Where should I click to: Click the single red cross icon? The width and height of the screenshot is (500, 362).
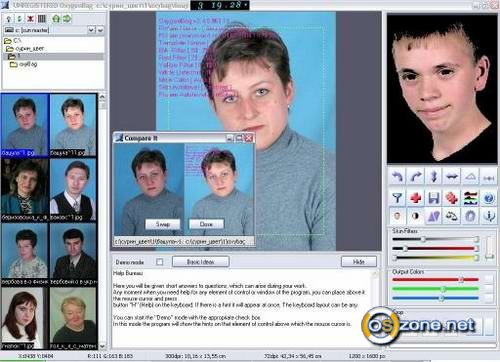click(x=415, y=198)
